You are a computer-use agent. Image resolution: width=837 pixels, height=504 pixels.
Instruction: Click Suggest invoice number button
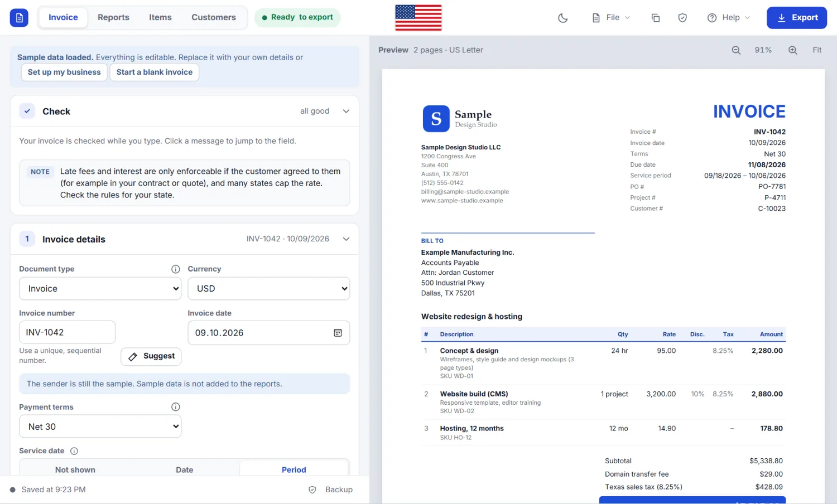[151, 356]
